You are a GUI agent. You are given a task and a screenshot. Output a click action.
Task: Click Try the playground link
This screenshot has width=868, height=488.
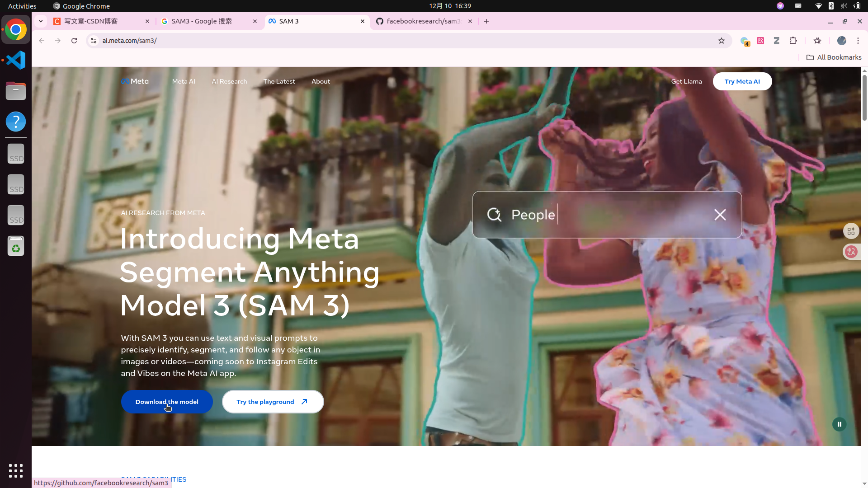click(x=273, y=402)
